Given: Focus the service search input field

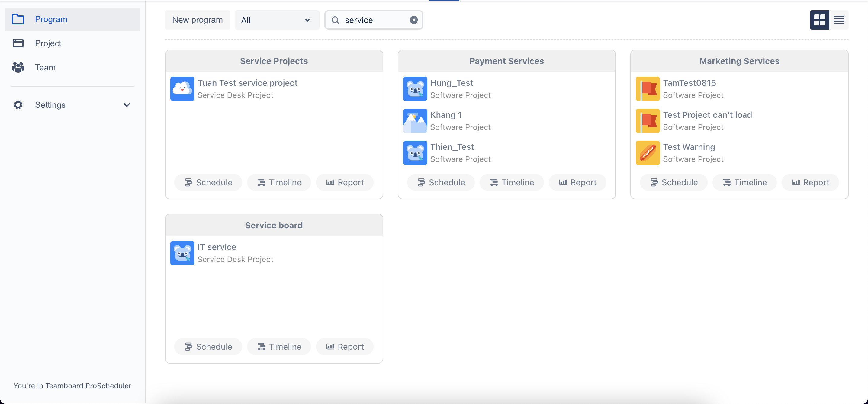Looking at the screenshot, I should [374, 20].
